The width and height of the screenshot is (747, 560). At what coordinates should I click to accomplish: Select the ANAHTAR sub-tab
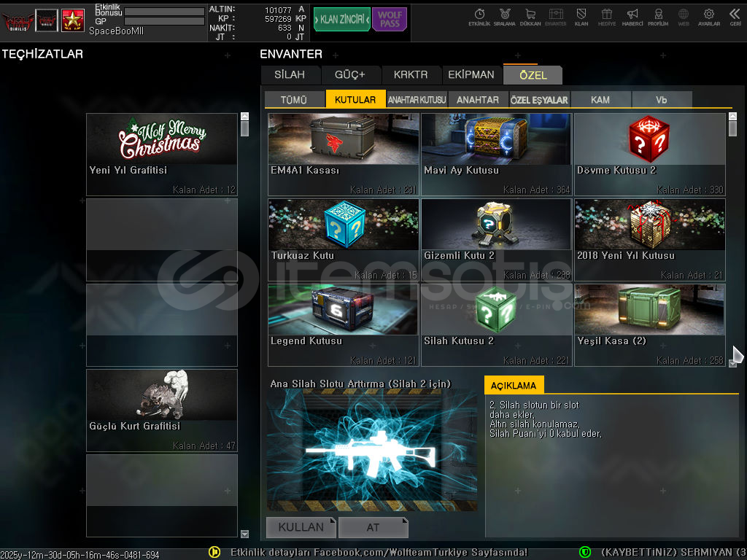click(478, 99)
